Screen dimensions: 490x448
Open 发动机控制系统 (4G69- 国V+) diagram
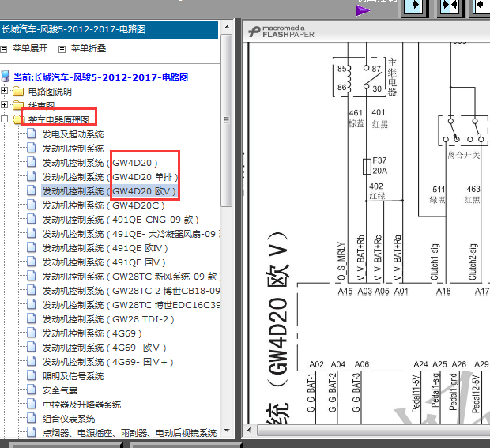pos(107,362)
